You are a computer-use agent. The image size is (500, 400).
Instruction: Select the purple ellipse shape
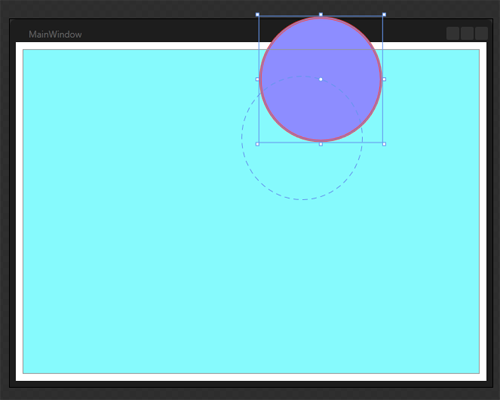tap(321, 79)
